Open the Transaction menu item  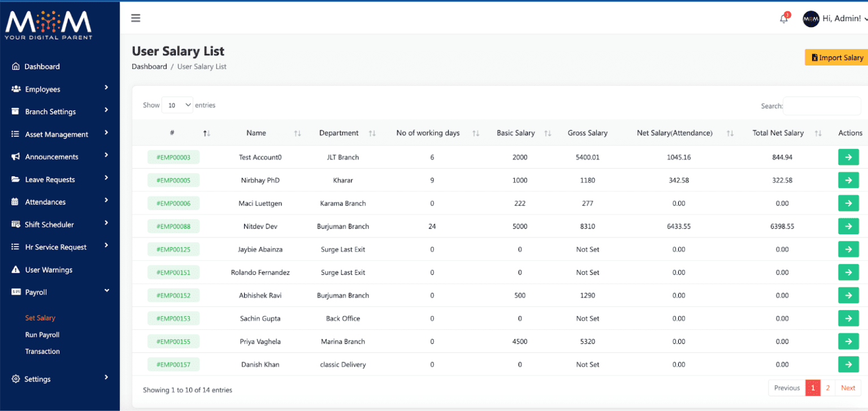pos(42,351)
